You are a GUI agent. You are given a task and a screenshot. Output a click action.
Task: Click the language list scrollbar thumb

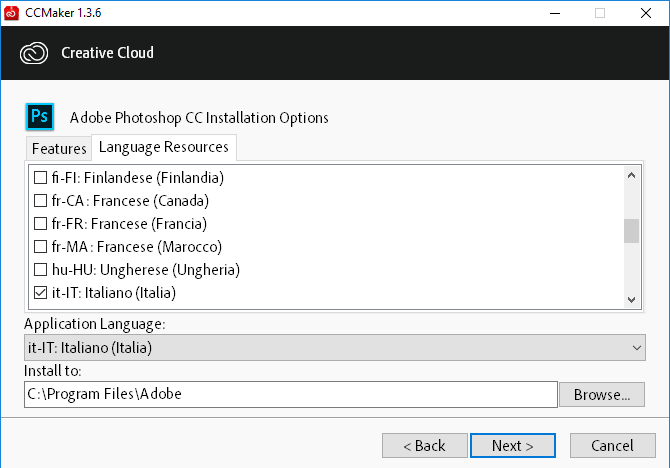click(632, 231)
